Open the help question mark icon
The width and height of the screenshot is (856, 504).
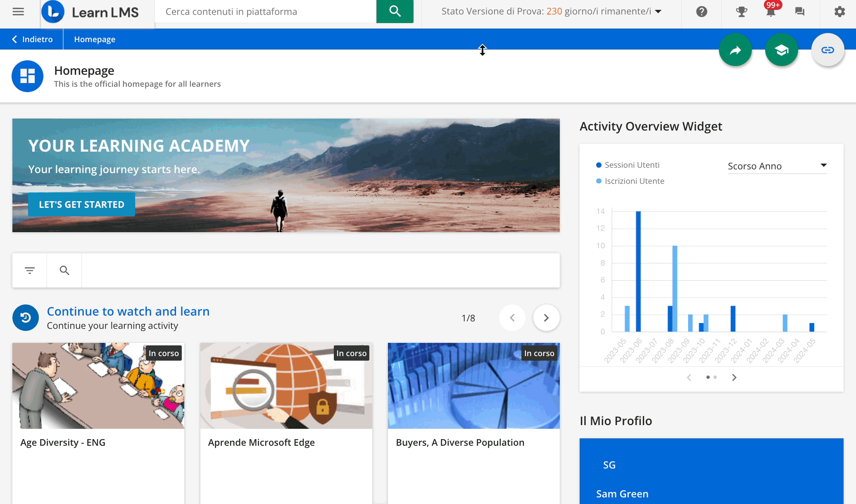pyautogui.click(x=701, y=12)
